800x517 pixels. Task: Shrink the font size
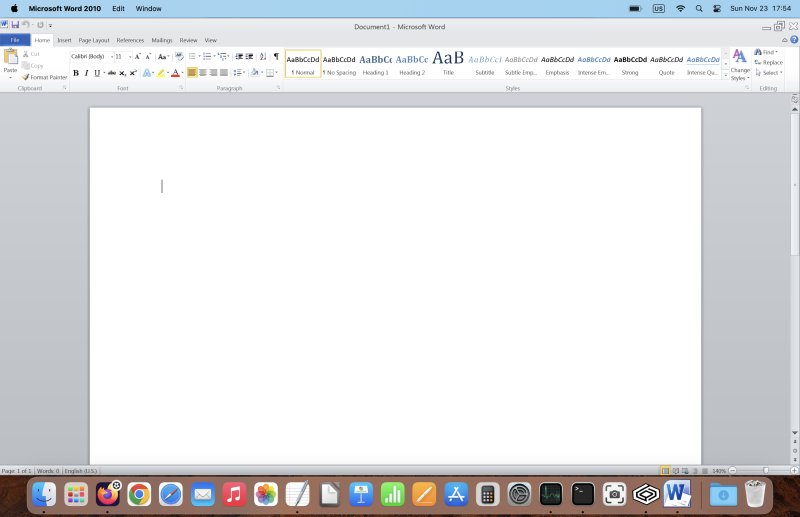[x=148, y=56]
